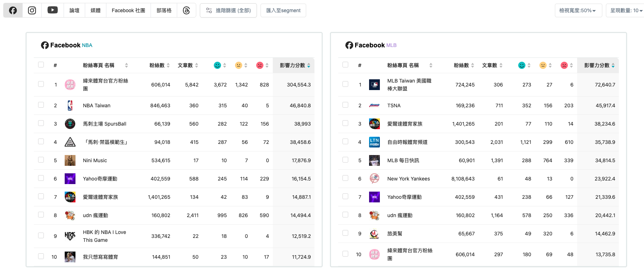Check the 馬刺主場 SpursBall row checkbox

[x=41, y=123]
